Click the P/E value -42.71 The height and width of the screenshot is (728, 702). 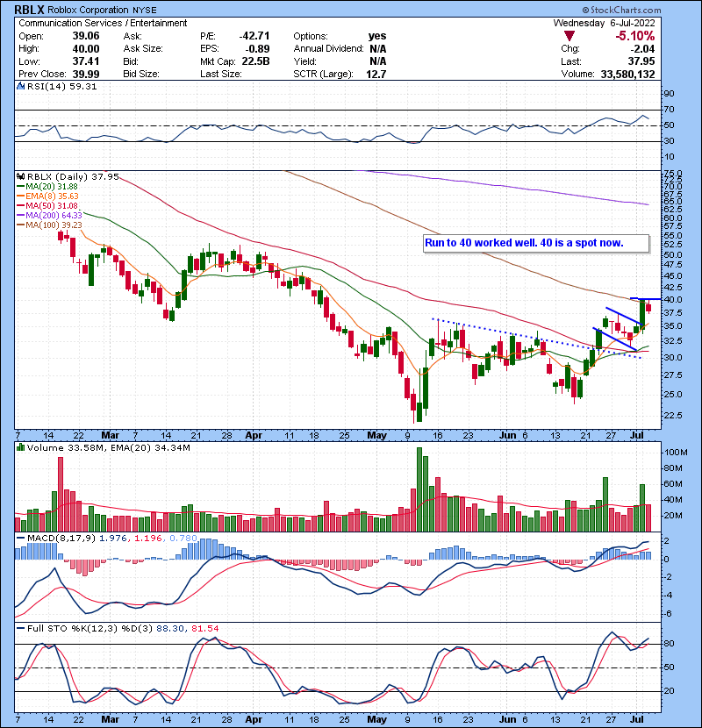(254, 36)
